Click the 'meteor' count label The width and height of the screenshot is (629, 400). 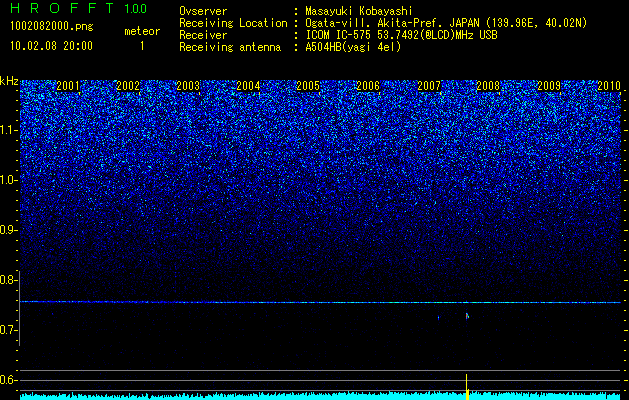142,31
